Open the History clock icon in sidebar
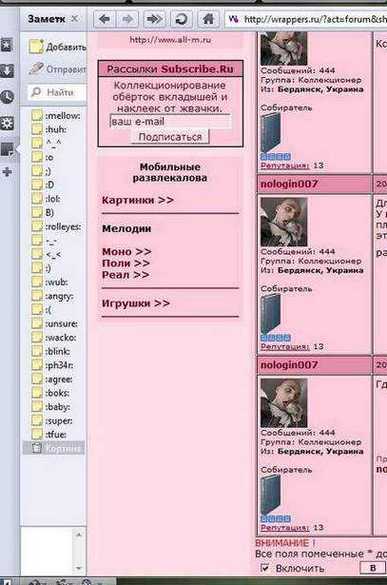 [7, 97]
